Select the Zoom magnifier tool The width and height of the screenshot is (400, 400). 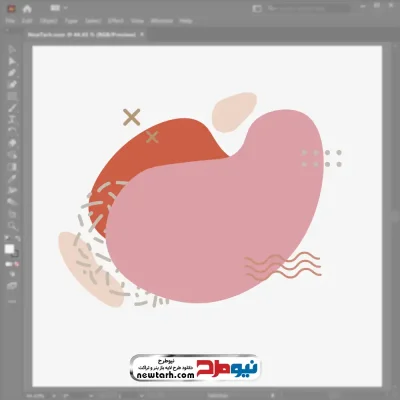(12, 226)
